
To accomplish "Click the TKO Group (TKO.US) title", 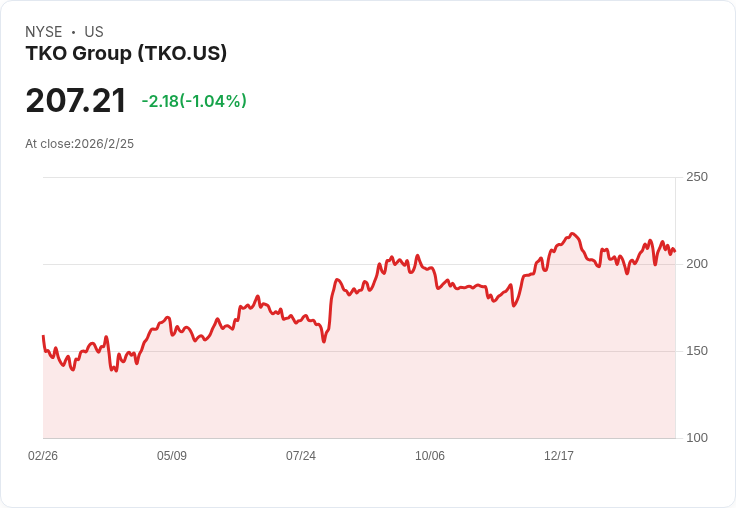I will pos(126,53).
